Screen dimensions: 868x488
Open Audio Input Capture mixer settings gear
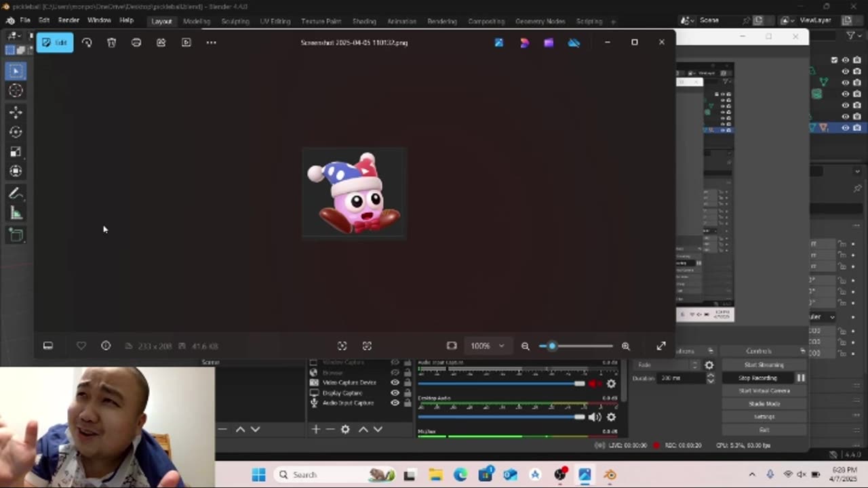611,384
